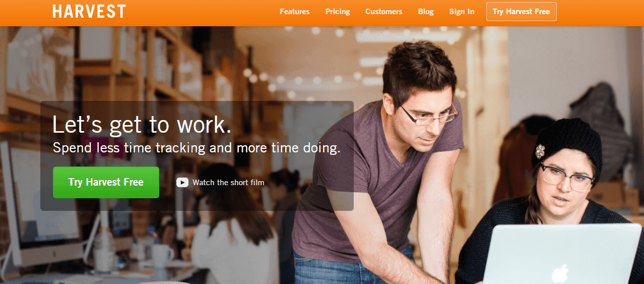Go to the Pricing page
This screenshot has height=284, width=644.
point(338,12)
